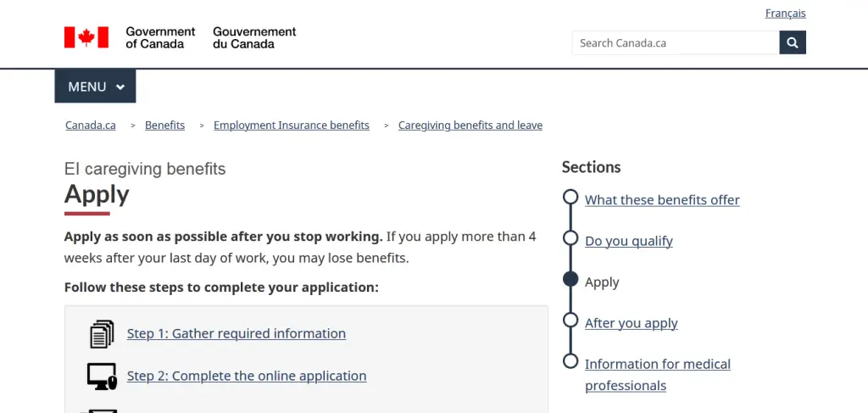This screenshot has width=868, height=413.
Task: Switch language via the Français link
Action: point(785,14)
